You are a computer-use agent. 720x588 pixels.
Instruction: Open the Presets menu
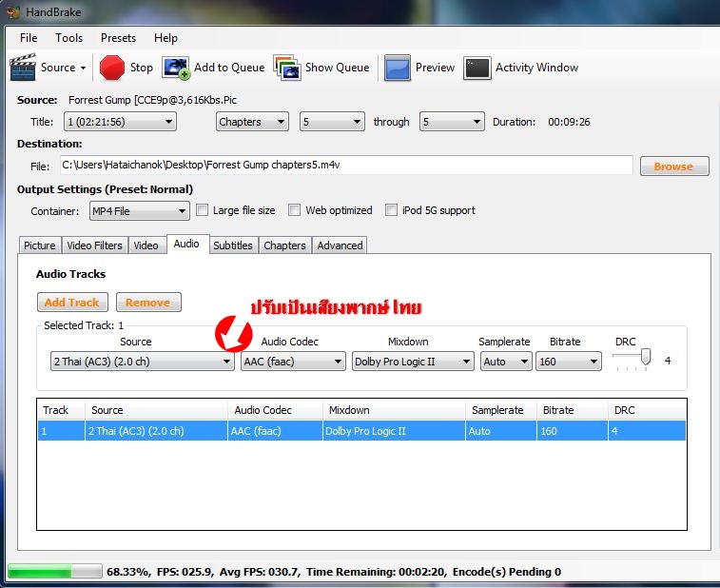pyautogui.click(x=119, y=38)
